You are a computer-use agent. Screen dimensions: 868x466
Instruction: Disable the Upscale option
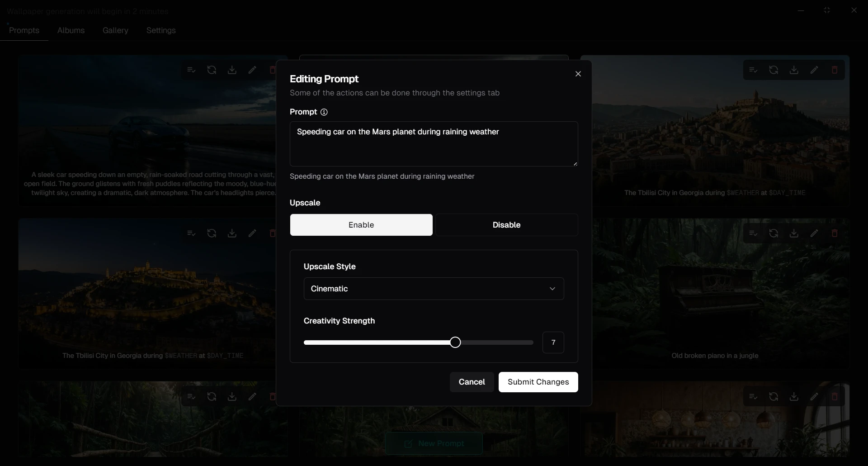coord(506,225)
